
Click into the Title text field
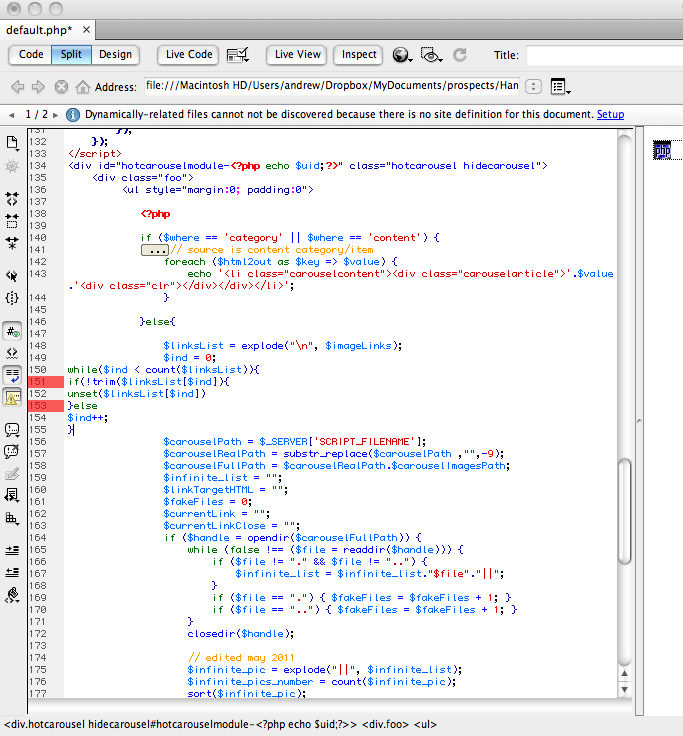[604, 55]
